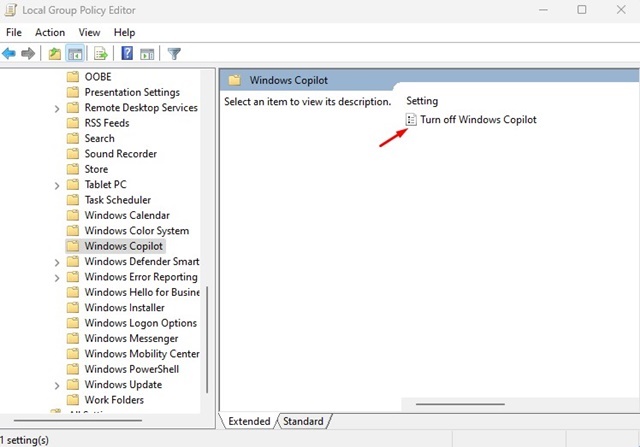Select Presentation Settings in the tree
Viewport: 640px width, 447px height.
(x=132, y=92)
